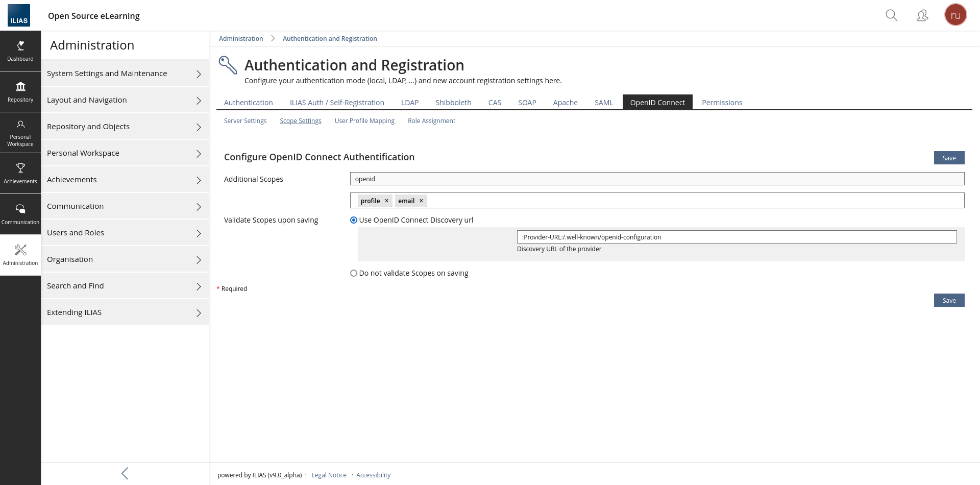Viewport: 980px width, 485px height.
Task: Remove the profile scope tag
Action: point(387,201)
